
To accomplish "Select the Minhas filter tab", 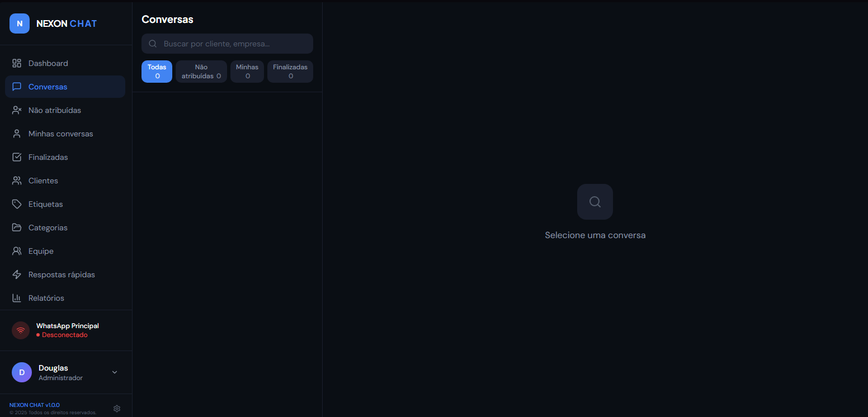I will coord(247,72).
